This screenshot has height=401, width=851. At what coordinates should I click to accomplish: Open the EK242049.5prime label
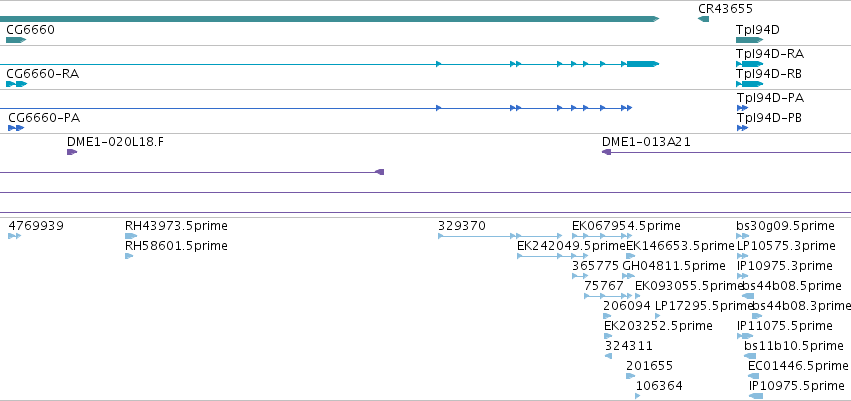(x=571, y=246)
